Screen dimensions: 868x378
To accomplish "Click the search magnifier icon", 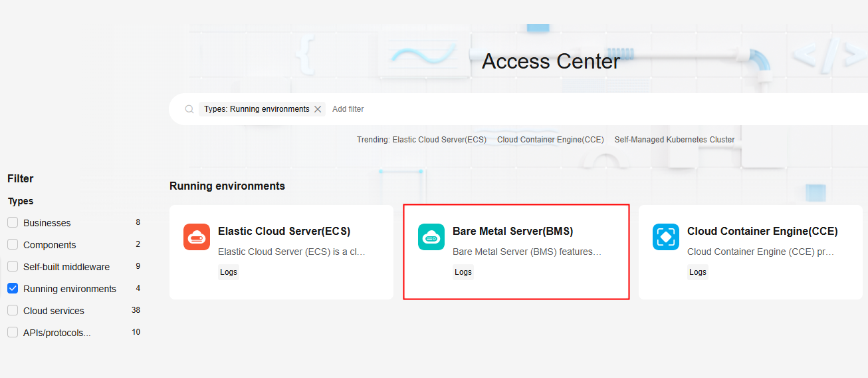I will 189,109.
